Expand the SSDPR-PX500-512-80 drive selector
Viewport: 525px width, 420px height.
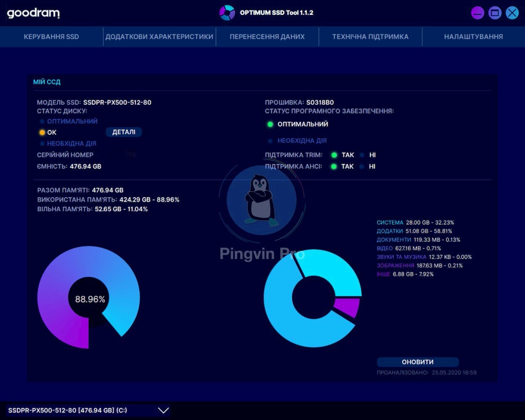coord(88,410)
